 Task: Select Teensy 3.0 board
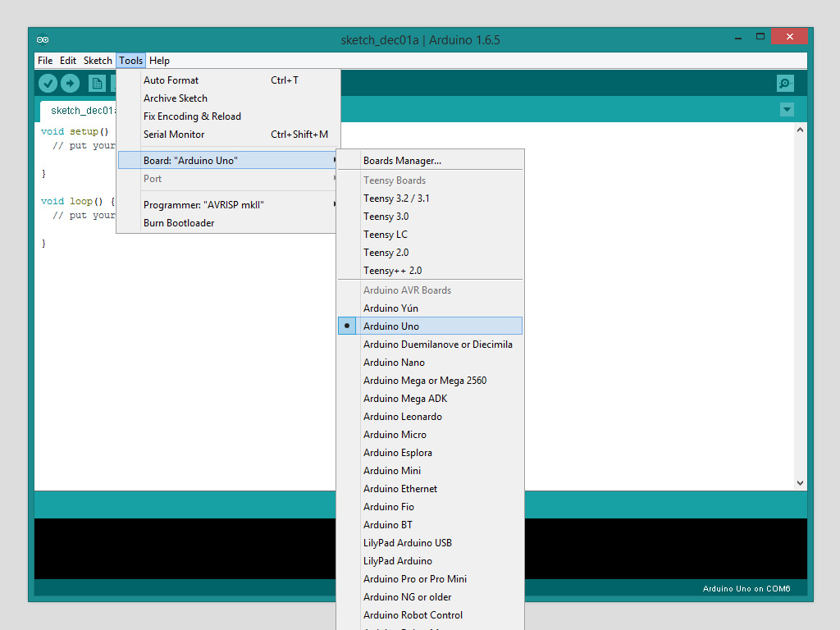430,217
